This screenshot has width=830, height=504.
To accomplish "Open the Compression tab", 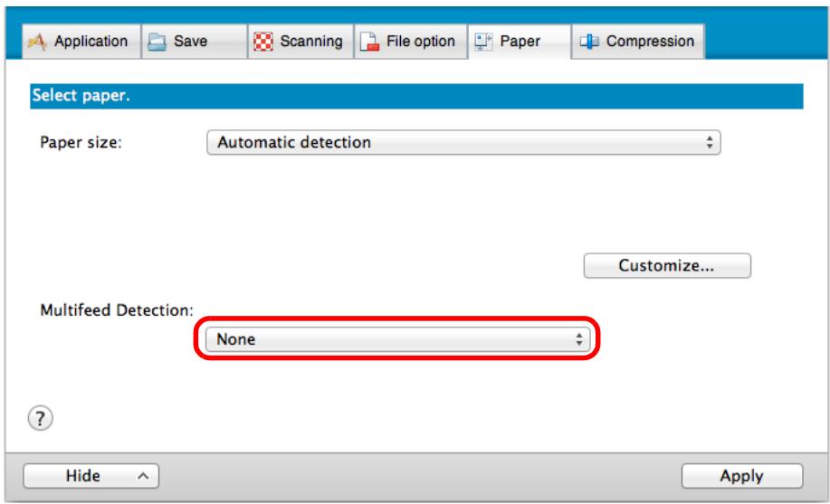I will [x=638, y=42].
